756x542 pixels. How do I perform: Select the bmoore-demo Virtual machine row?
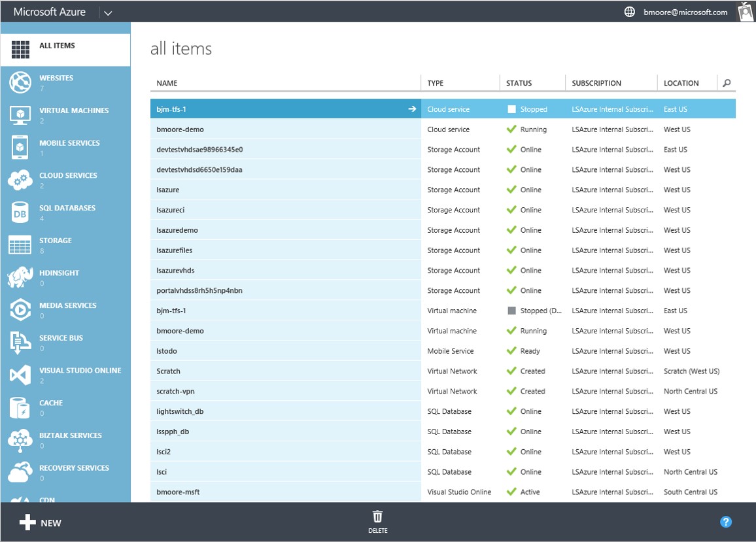click(443, 331)
